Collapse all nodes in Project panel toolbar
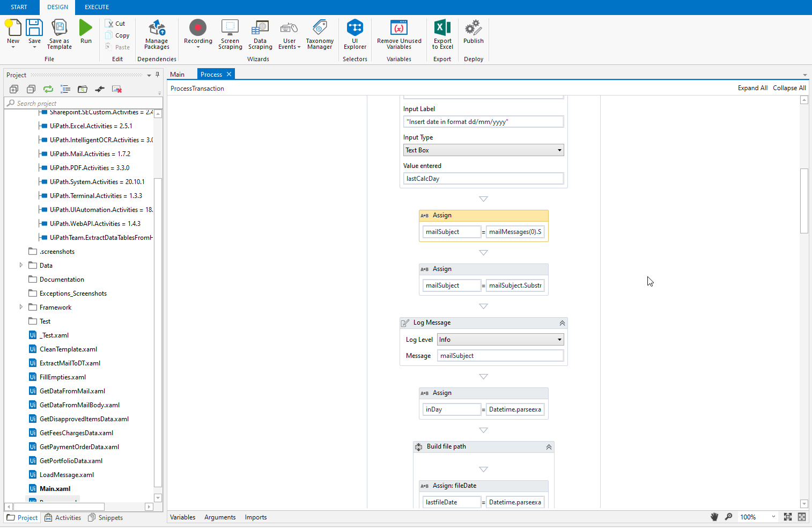The width and height of the screenshot is (812, 528). coord(31,89)
